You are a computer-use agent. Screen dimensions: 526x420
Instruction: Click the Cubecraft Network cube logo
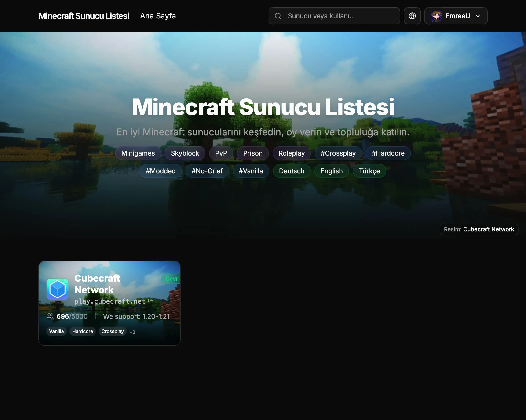[x=57, y=289]
